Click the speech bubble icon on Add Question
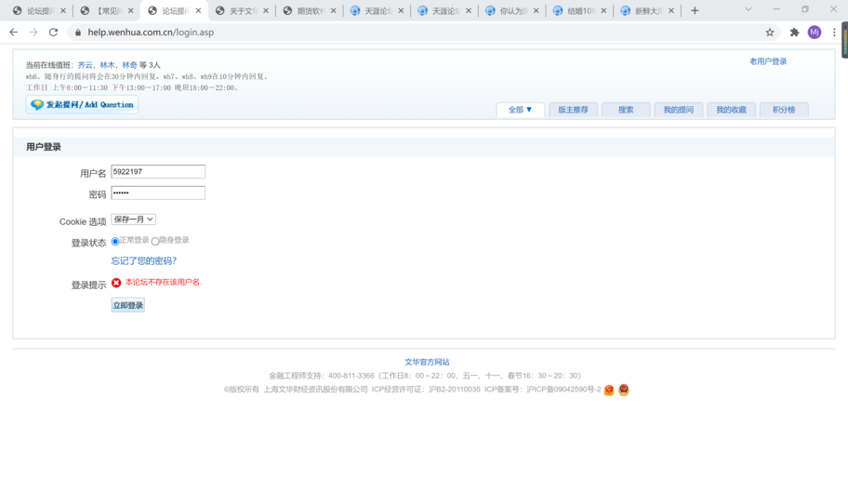 point(37,104)
